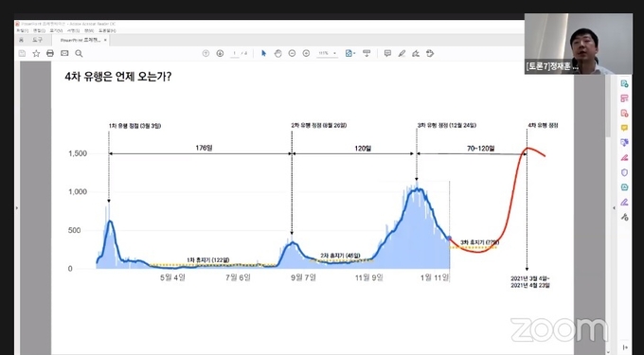Screen dimensions: 644x355
Task: Select the Hand pan tool
Action: click(x=278, y=53)
